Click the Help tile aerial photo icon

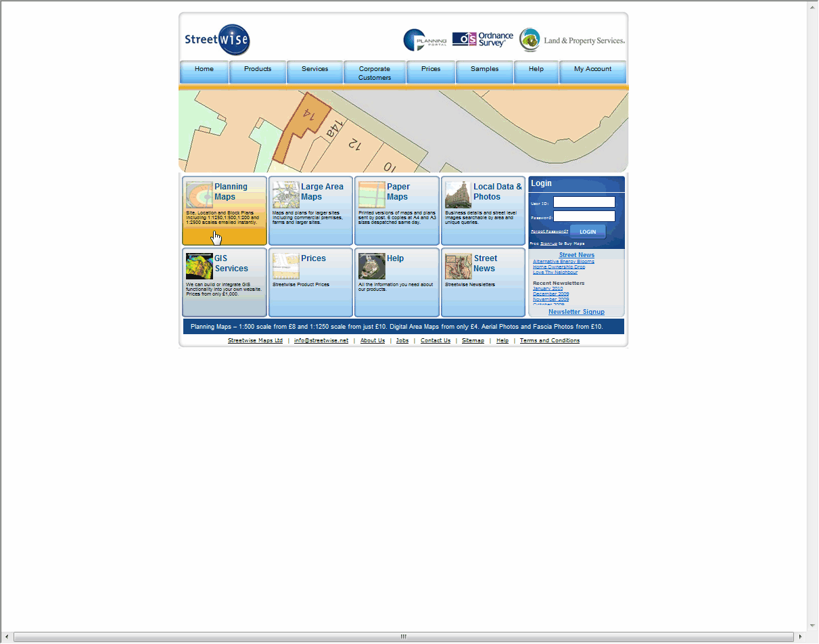371,267
